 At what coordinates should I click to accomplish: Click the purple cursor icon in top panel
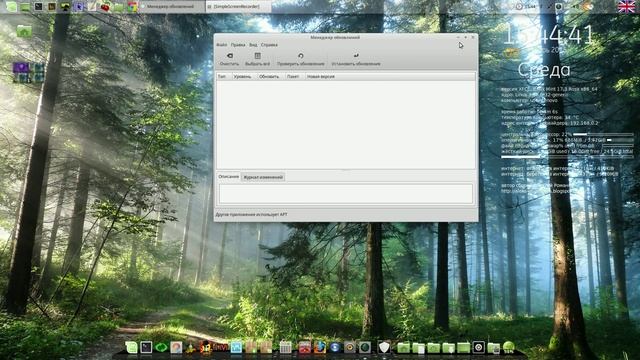click(x=78, y=7)
